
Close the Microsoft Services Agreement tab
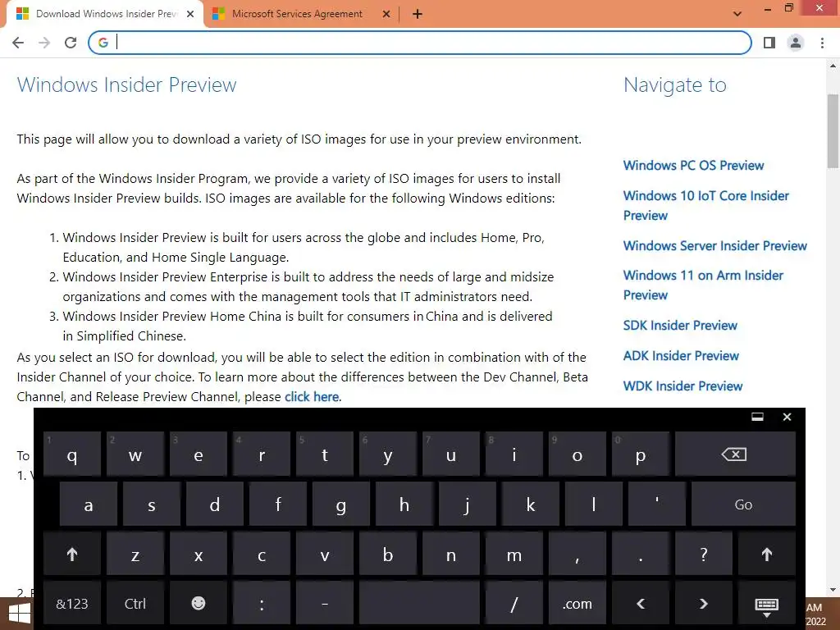386,14
